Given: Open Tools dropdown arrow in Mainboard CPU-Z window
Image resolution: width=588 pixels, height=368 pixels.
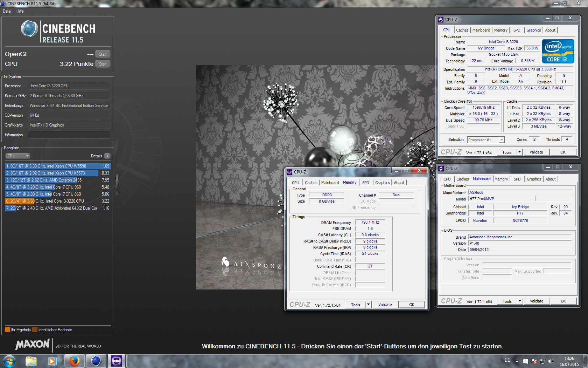Looking at the screenshot, I should click(520, 301).
